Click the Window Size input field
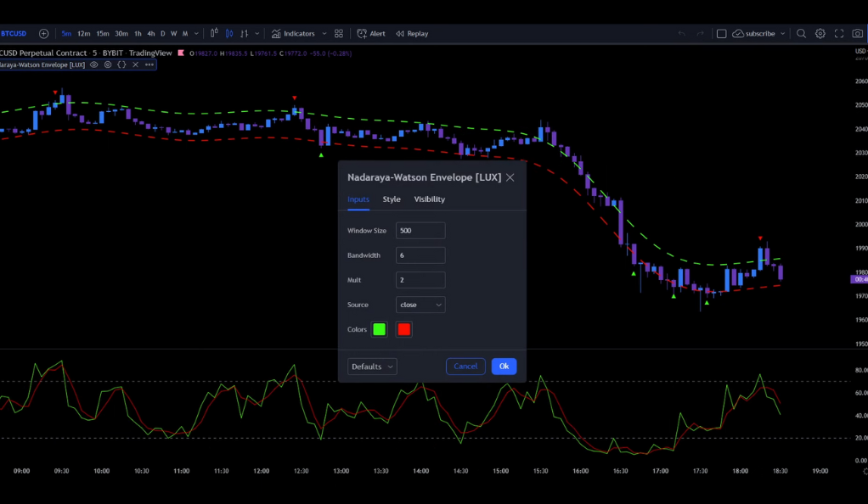868x504 pixels. [x=420, y=231]
